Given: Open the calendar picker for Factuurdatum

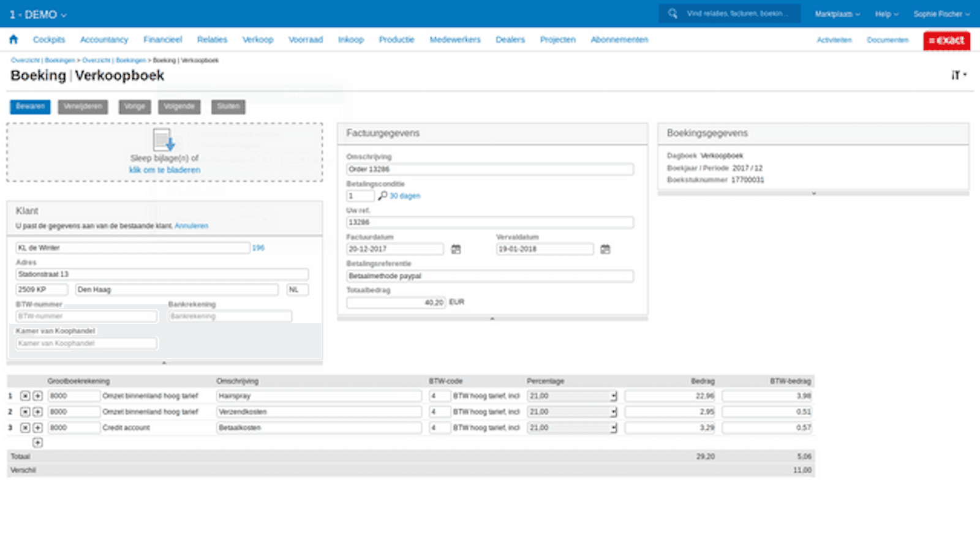Looking at the screenshot, I should [x=456, y=249].
